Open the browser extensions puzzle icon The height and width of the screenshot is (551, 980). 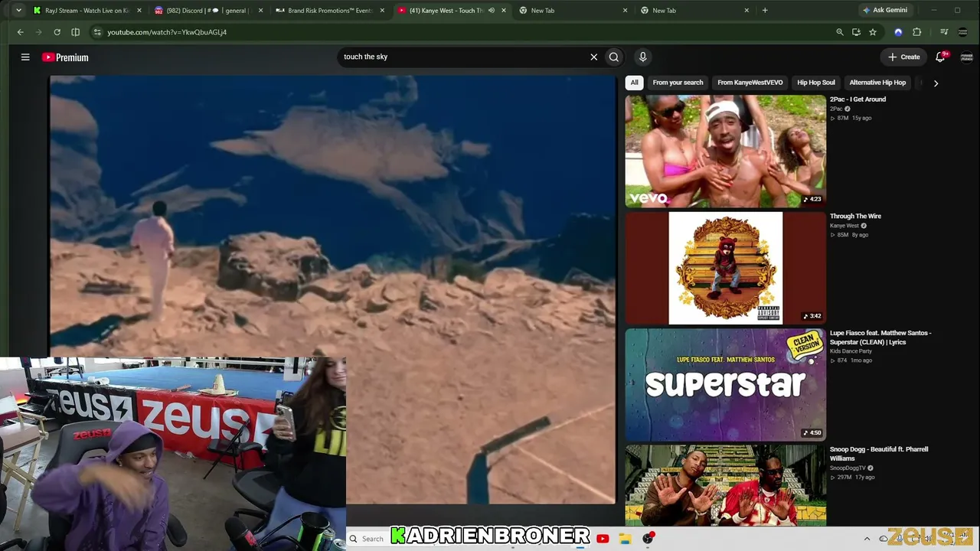point(917,32)
